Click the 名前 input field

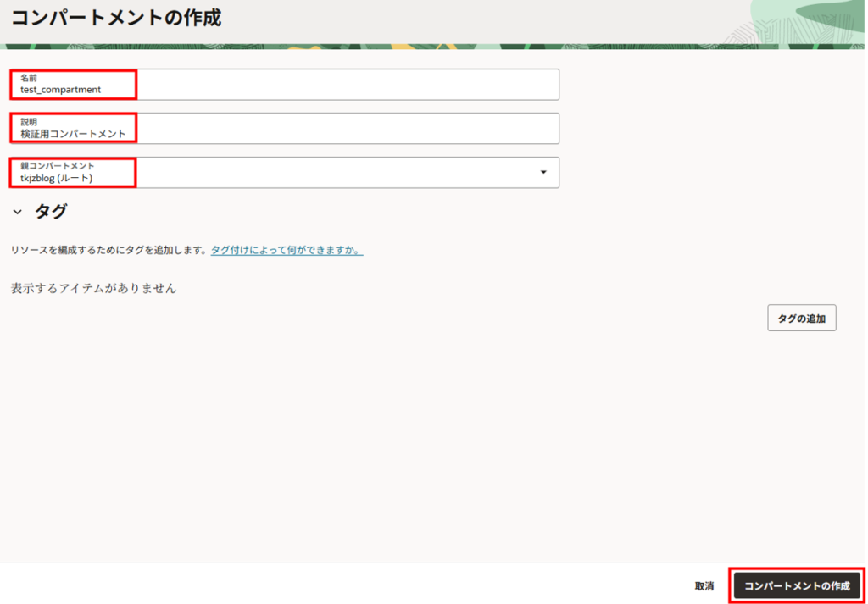339,85
